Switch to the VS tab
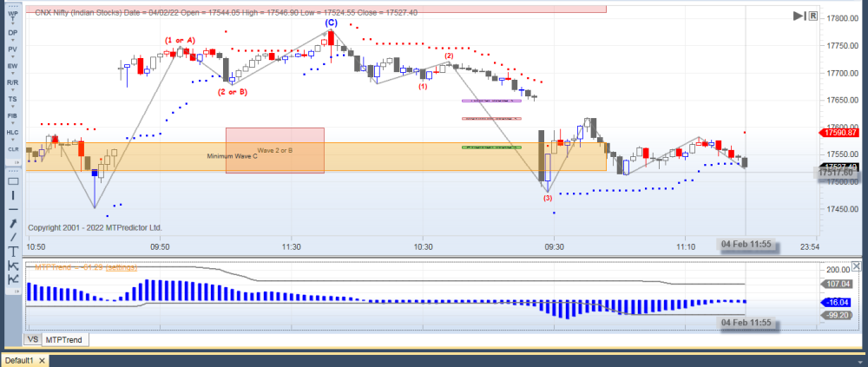 [x=32, y=339]
